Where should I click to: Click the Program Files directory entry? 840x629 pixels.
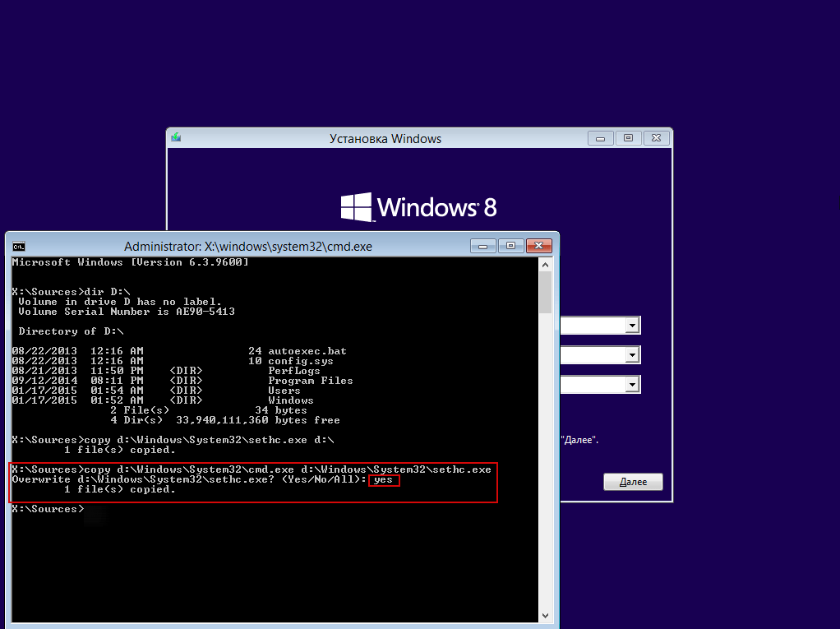pos(311,381)
